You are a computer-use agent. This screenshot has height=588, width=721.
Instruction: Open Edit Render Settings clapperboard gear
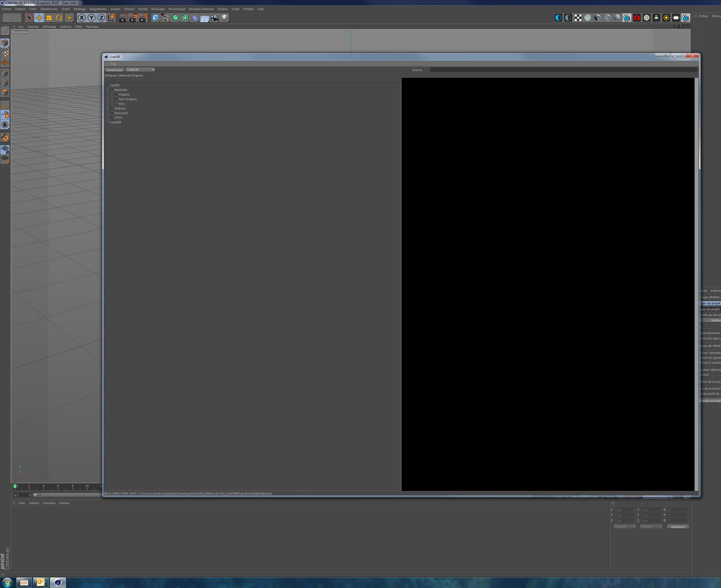tap(143, 18)
